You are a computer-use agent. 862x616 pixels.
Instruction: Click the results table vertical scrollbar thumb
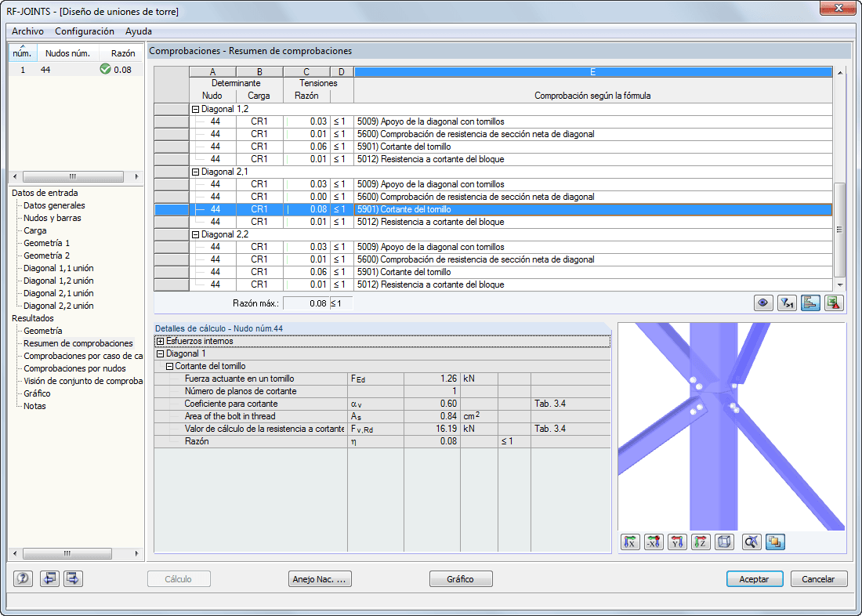pyautogui.click(x=839, y=230)
